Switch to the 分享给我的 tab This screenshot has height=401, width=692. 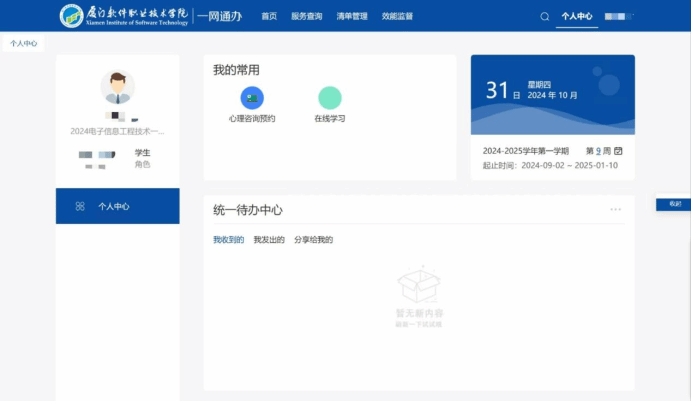[x=313, y=240]
